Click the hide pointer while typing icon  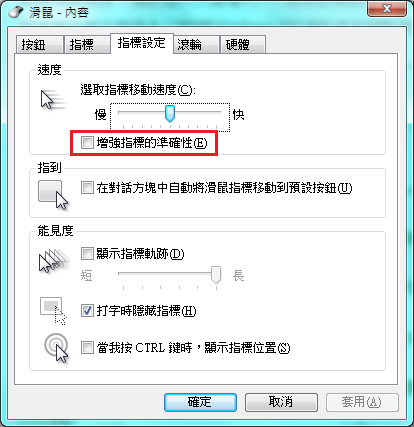[53, 311]
